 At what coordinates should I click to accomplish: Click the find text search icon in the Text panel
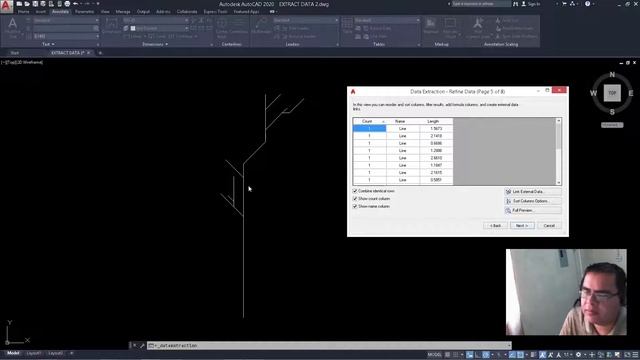[96, 28]
